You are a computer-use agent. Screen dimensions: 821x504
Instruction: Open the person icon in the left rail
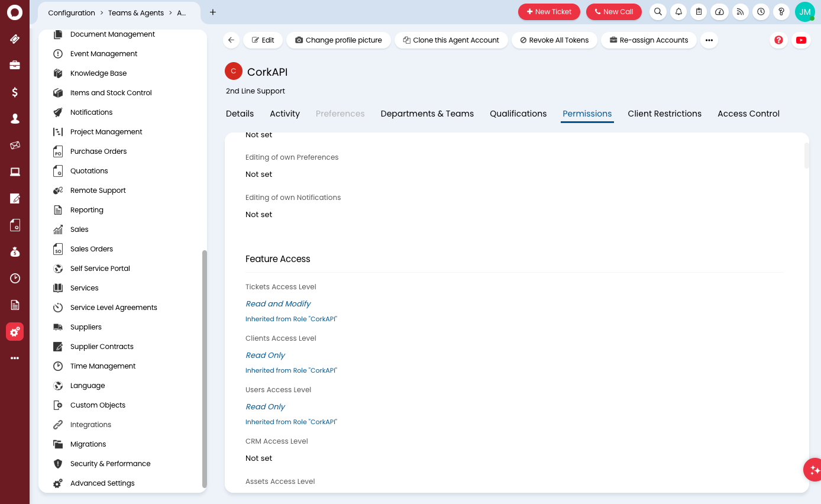pyautogui.click(x=15, y=118)
